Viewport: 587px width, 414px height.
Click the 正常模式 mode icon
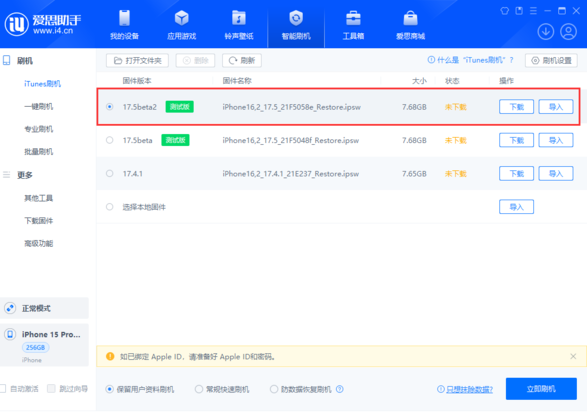10,308
